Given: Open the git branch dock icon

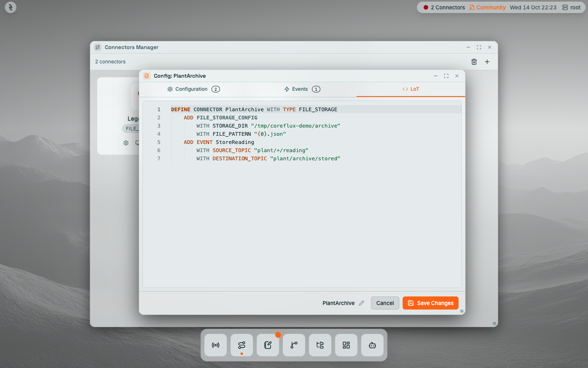Looking at the screenshot, I should pos(294,345).
